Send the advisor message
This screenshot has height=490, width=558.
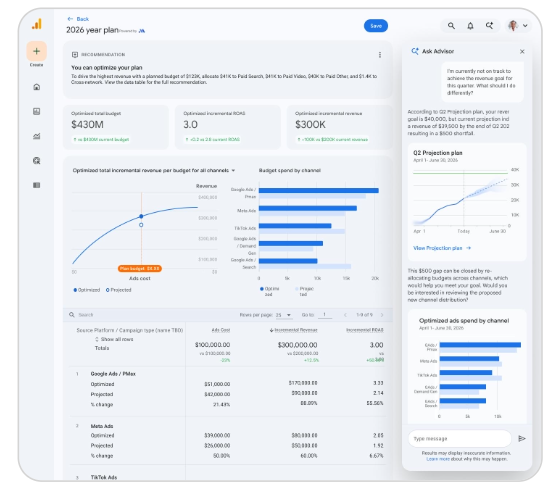pyautogui.click(x=522, y=438)
